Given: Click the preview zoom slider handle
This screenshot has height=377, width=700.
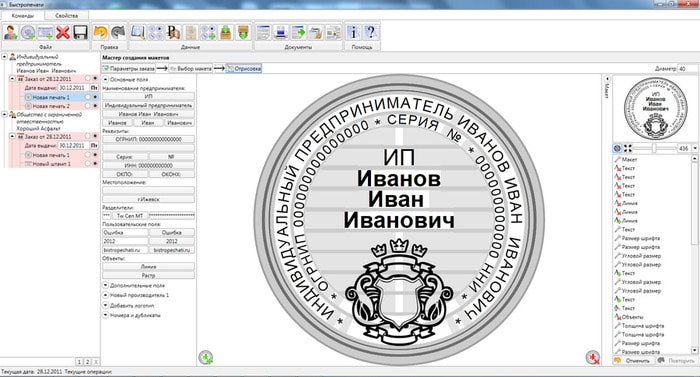Looking at the screenshot, I should click(654, 148).
